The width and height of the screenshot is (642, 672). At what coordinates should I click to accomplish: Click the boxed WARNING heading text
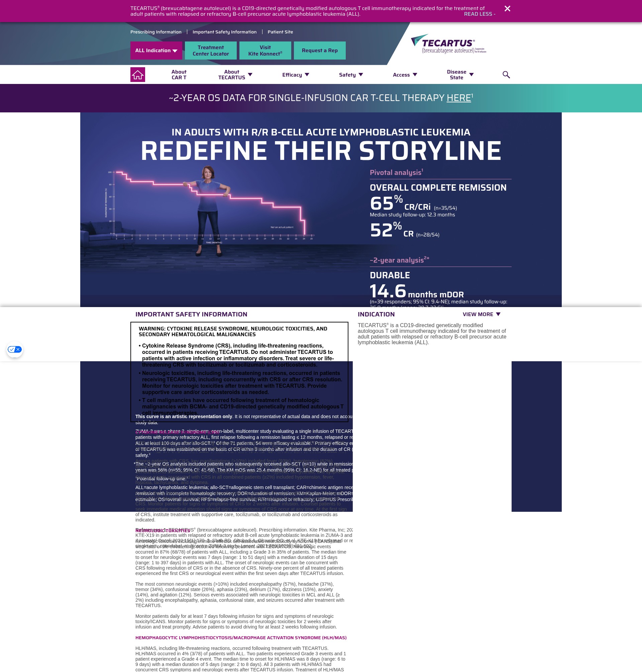pos(233,331)
